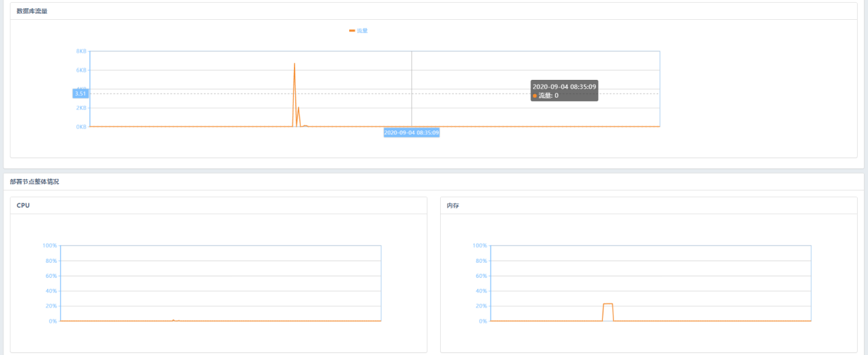
Task: Click the timestamp inside the dark tooltip
Action: [565, 87]
